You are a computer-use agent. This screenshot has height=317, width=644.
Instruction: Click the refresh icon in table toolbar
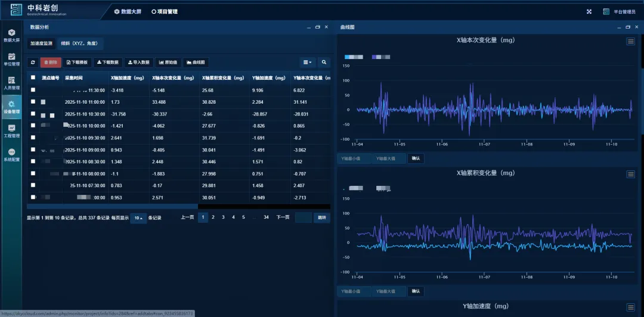[x=33, y=62]
